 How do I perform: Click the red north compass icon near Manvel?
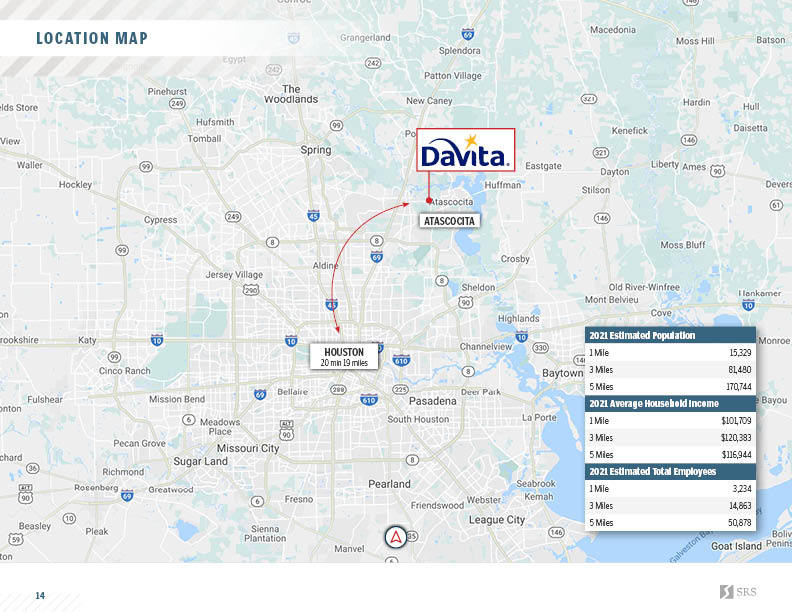click(395, 538)
